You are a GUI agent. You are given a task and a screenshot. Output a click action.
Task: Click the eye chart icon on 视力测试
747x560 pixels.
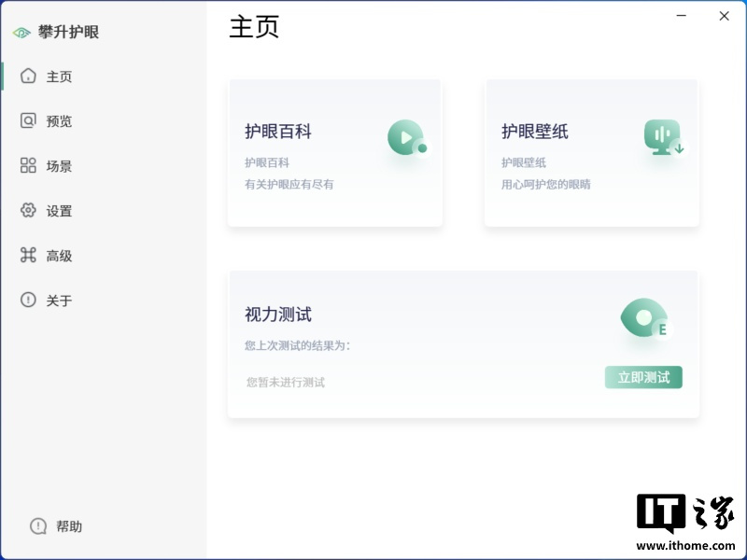click(x=644, y=319)
